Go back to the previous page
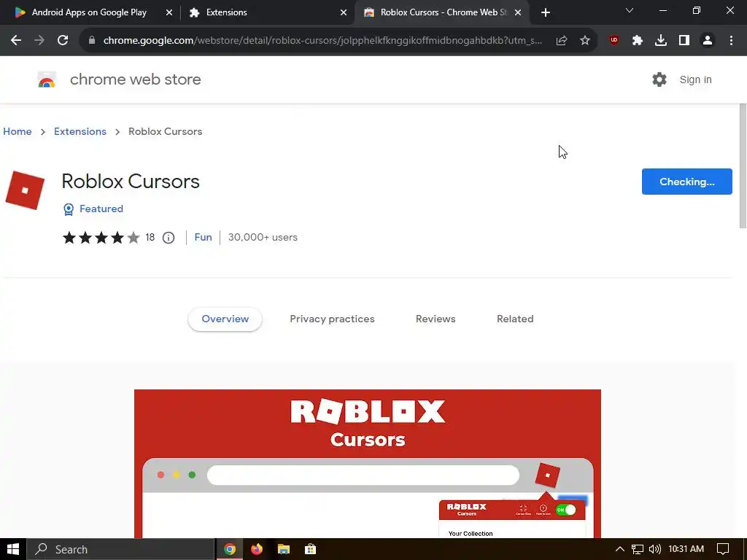747x560 pixels. pyautogui.click(x=16, y=41)
